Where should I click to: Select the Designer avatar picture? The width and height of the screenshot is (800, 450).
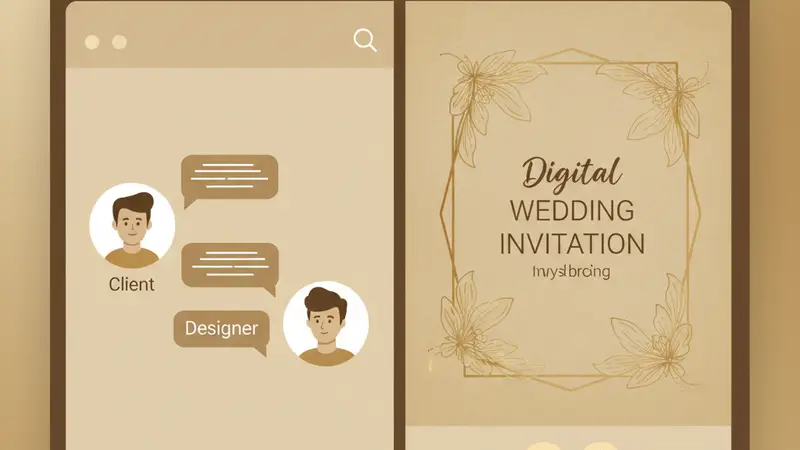[326, 323]
